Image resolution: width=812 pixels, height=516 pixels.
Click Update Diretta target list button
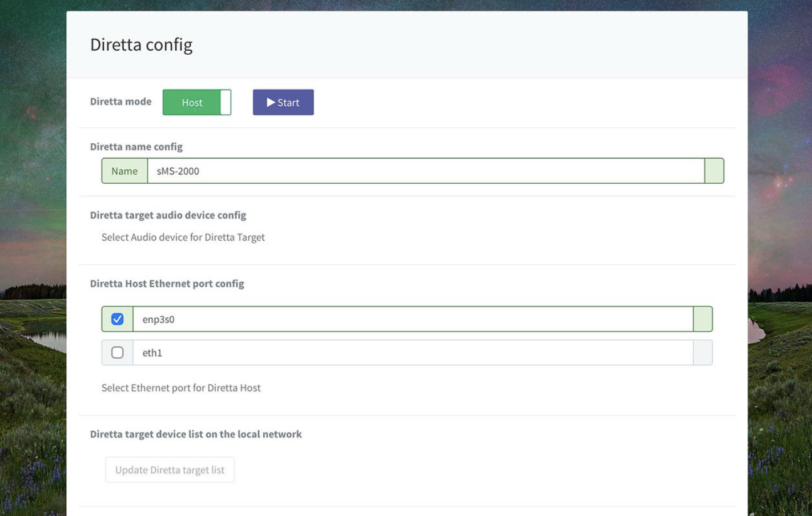(170, 470)
